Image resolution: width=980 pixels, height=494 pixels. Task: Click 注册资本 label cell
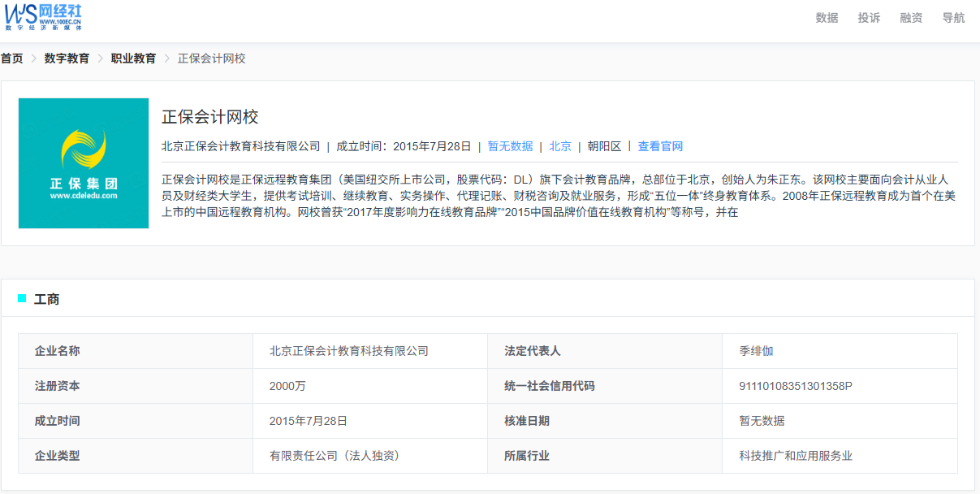click(136, 386)
